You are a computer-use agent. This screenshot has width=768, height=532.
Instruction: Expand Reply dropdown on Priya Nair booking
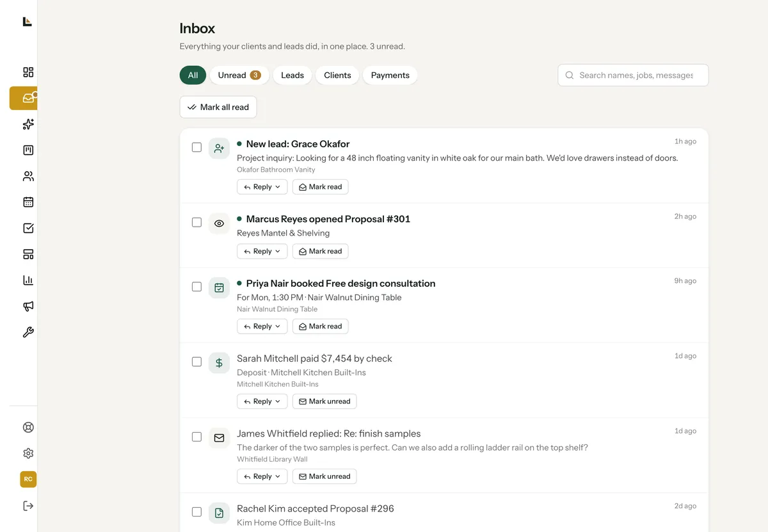point(262,326)
